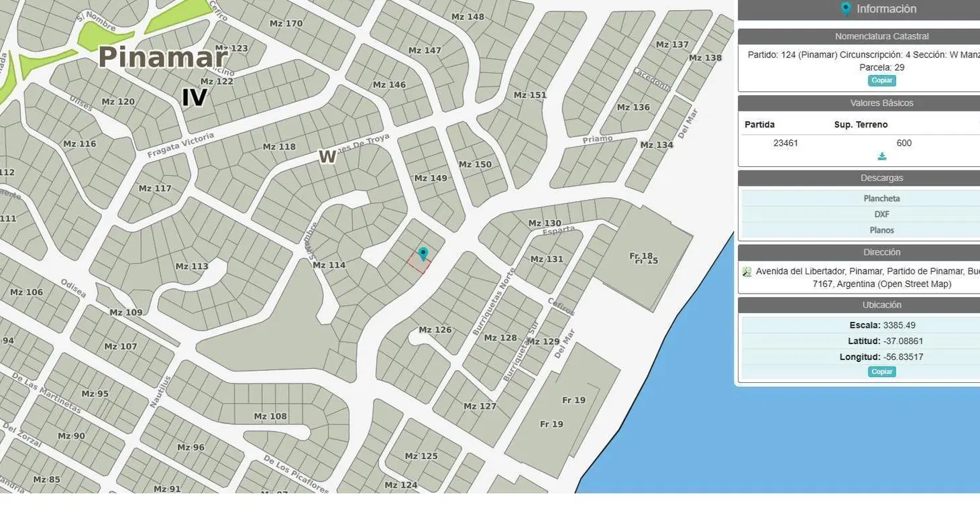Click the Valores Básicos section header

881,103
